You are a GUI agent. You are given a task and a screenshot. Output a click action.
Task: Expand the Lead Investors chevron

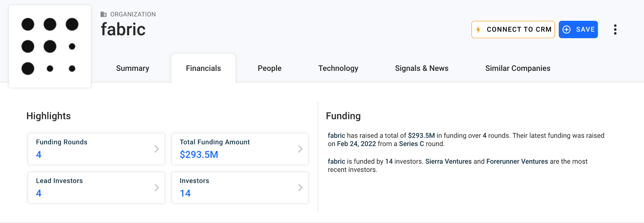pyautogui.click(x=157, y=188)
